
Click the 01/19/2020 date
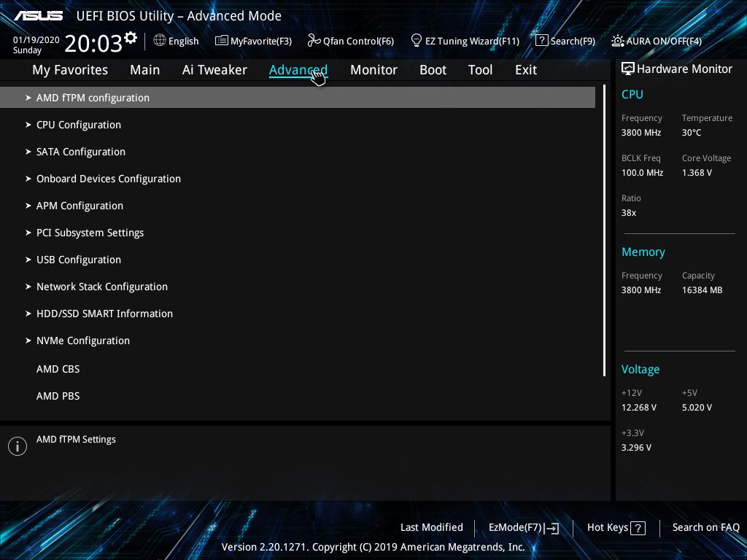coord(36,40)
